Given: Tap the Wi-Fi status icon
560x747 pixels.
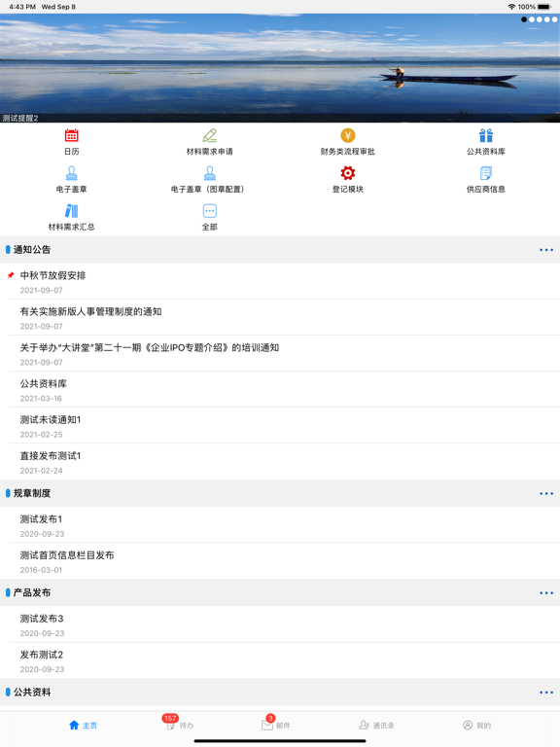Looking at the screenshot, I should [x=512, y=7].
